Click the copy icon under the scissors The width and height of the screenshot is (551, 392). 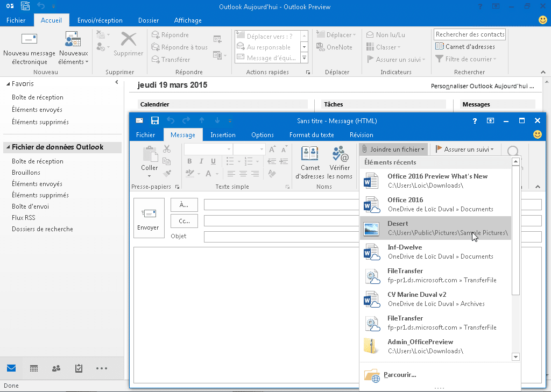(167, 161)
